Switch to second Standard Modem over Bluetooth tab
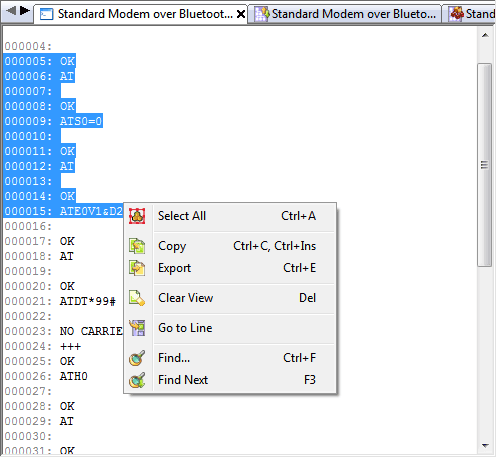The height and width of the screenshot is (457, 496). (x=345, y=14)
